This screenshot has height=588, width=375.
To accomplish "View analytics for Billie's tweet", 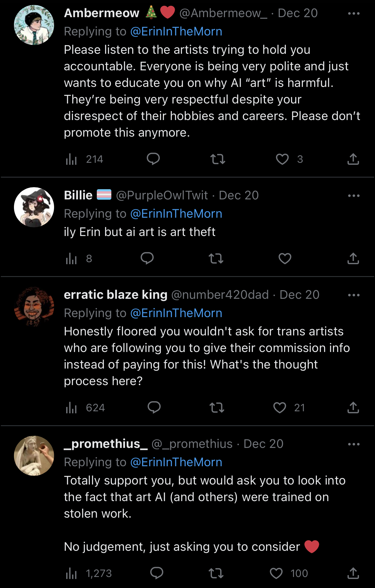I will (71, 258).
